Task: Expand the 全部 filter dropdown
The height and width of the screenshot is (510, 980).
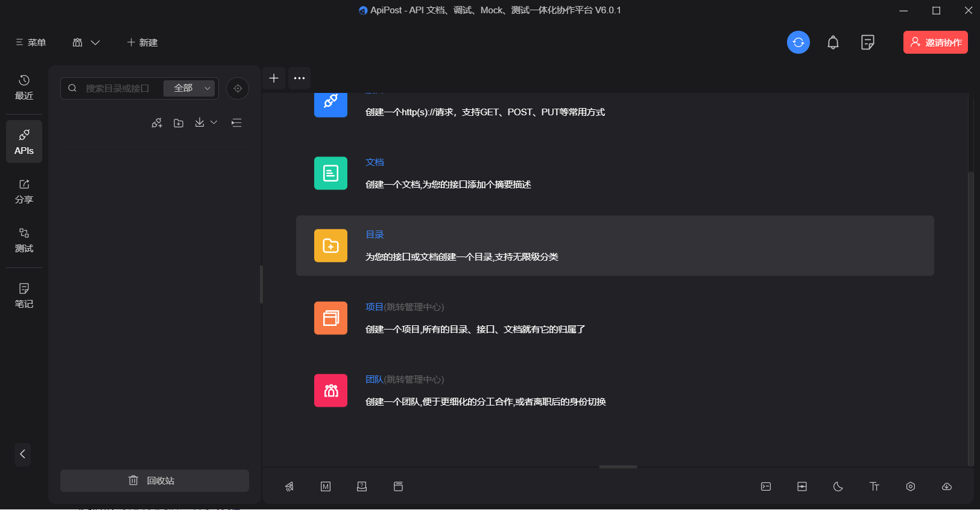Action: (x=189, y=88)
